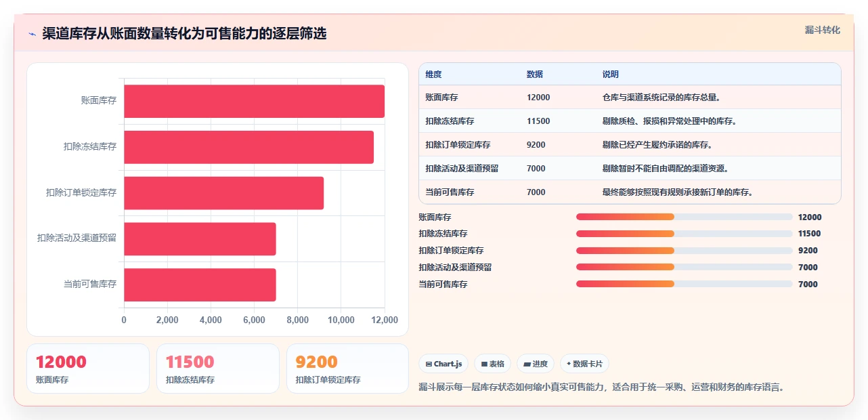This screenshot has height=420, width=868.
Task: Click the 表格 tag chip
Action: 493,364
